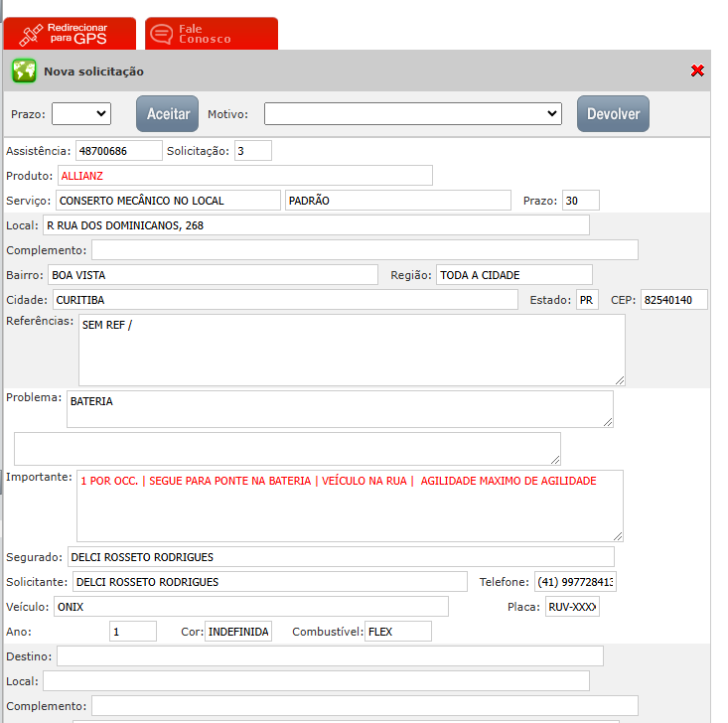The image size is (728, 723).
Task: Click the Importante notes text area
Action: (x=350, y=506)
